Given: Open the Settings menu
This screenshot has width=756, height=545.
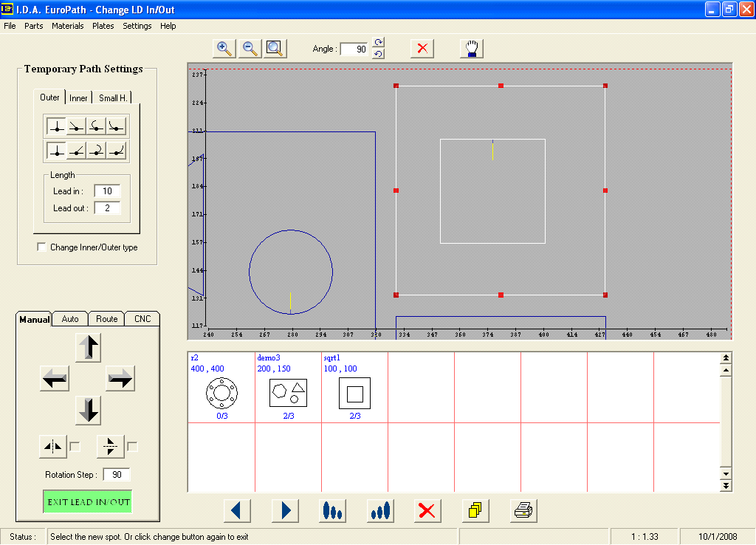Looking at the screenshot, I should pyautogui.click(x=137, y=26).
